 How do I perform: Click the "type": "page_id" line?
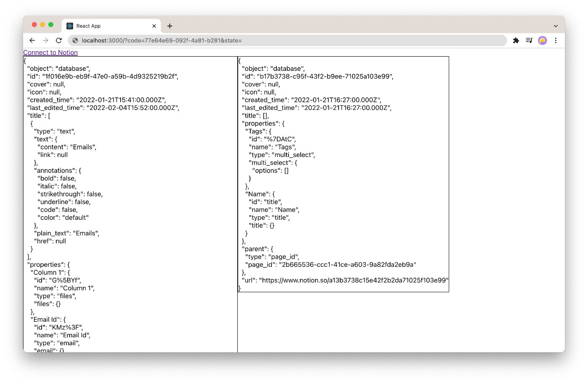click(x=272, y=257)
